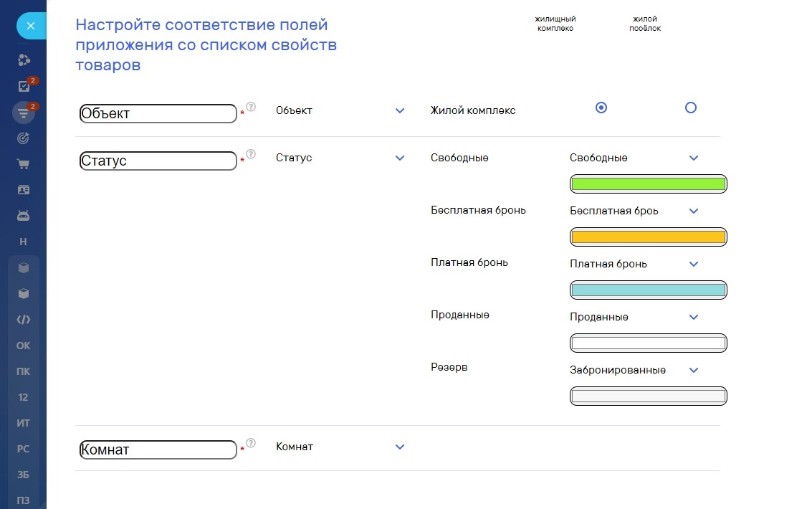Viewport: 812px width, 509px height.
Task: Open the Статус property dropdown
Action: pos(400,158)
